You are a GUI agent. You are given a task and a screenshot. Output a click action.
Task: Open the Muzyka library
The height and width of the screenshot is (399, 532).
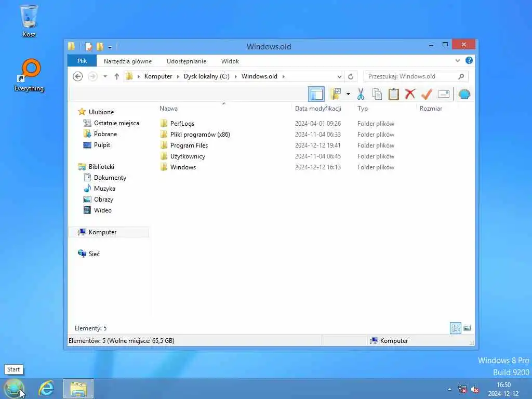104,188
